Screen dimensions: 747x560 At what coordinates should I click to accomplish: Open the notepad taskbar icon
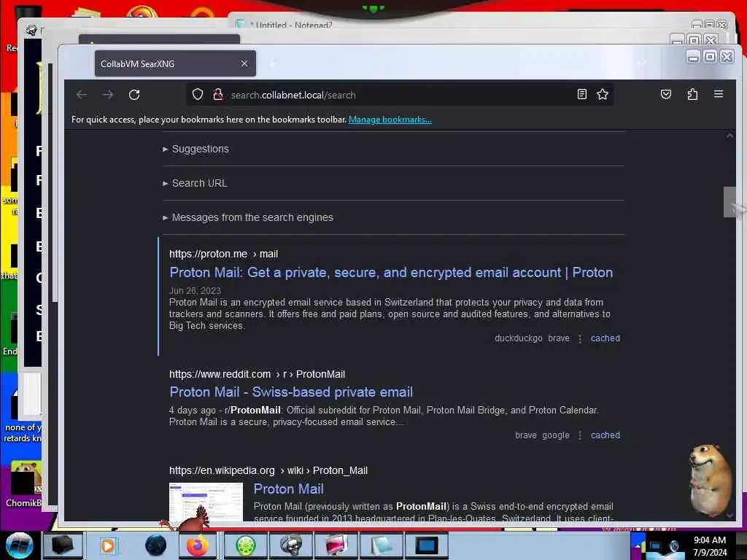click(x=382, y=545)
